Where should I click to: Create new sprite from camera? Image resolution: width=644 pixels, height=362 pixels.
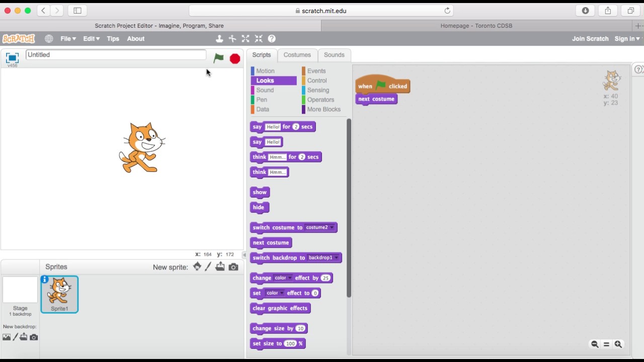pyautogui.click(x=233, y=267)
